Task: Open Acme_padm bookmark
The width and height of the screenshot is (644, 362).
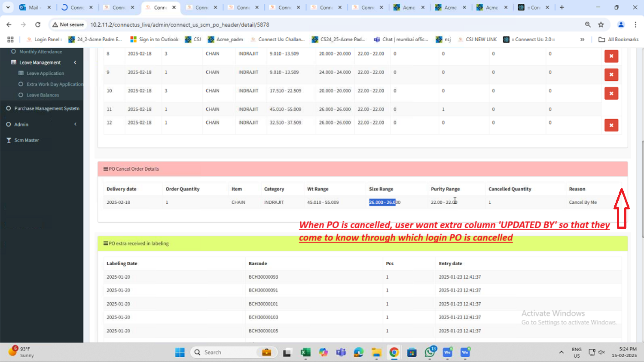Action: tap(225, 39)
